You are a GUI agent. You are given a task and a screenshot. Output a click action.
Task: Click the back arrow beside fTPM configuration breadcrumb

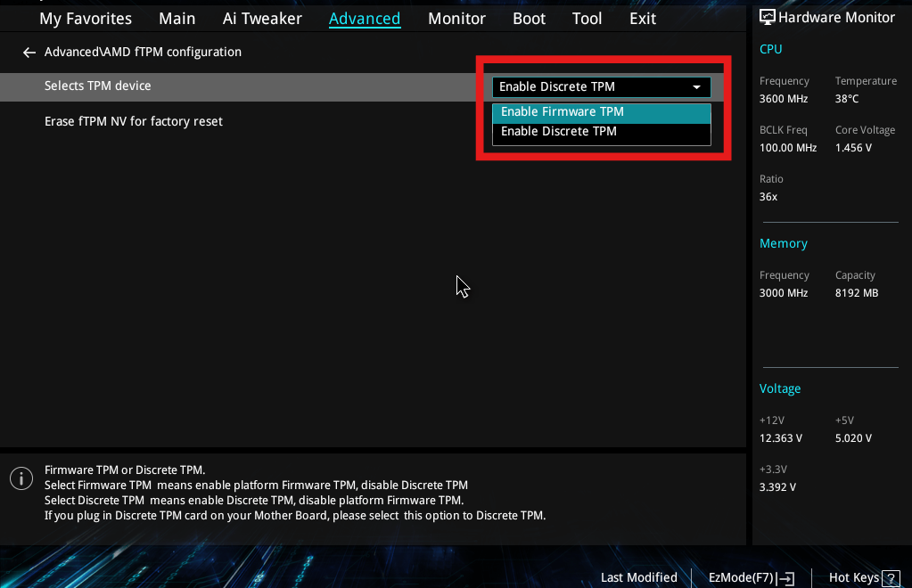[29, 52]
